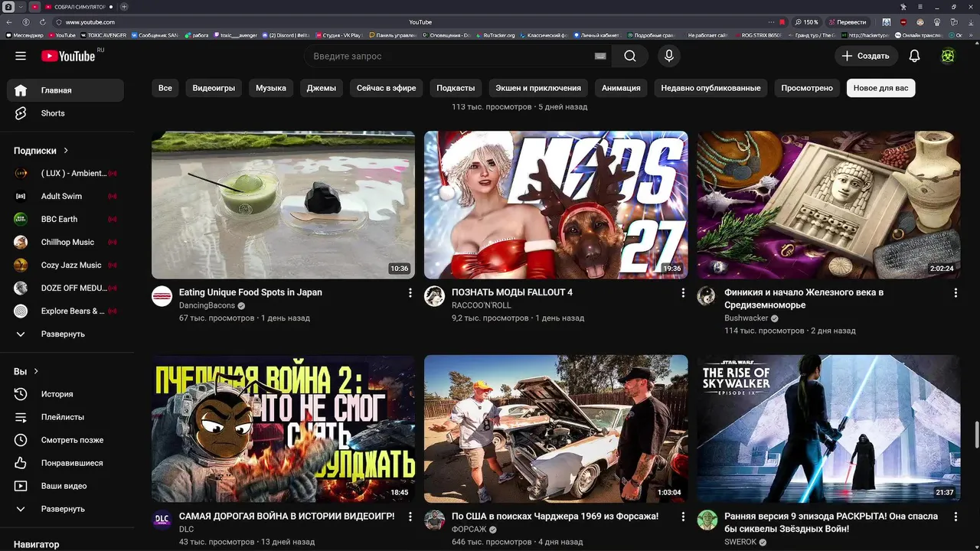
Task: Select Недавно опубликованные chip
Action: pos(710,88)
